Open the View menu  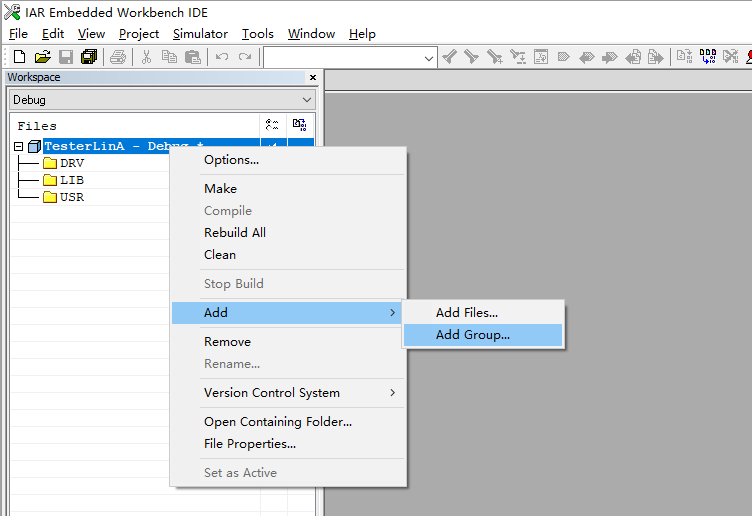pos(91,34)
